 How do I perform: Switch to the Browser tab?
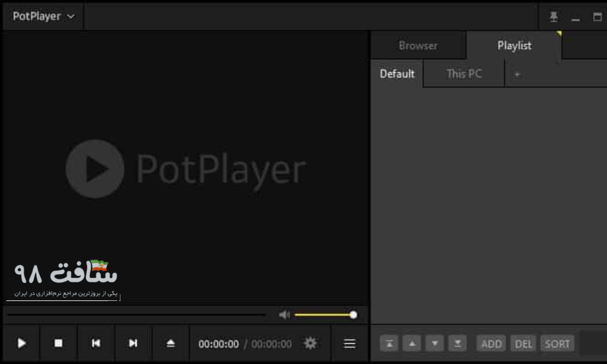pyautogui.click(x=418, y=45)
